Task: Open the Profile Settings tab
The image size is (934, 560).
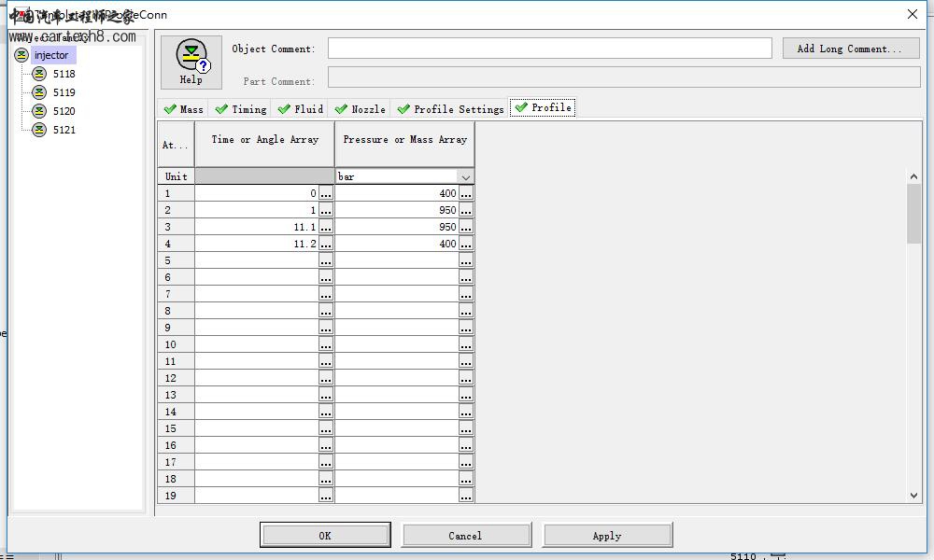Action: 450,109
